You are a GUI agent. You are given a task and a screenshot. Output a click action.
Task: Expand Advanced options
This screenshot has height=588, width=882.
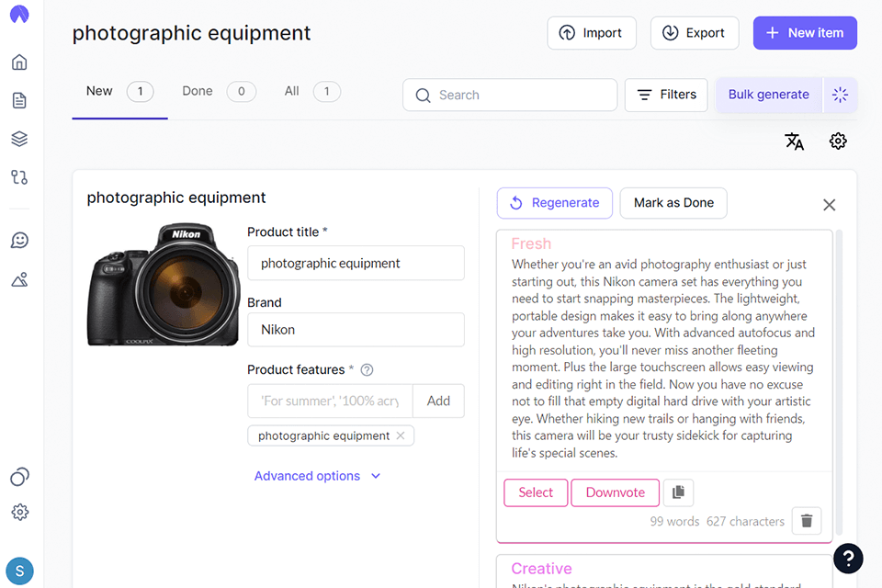317,476
